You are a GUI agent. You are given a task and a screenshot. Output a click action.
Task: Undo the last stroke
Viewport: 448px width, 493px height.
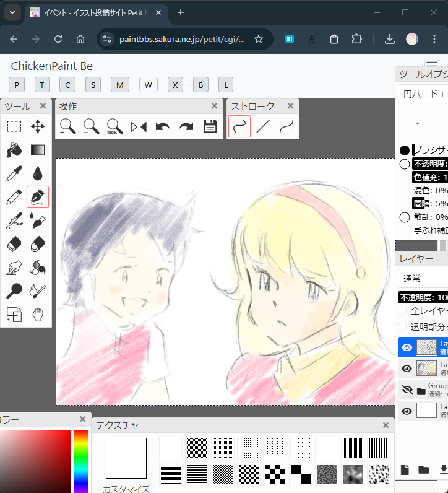(x=163, y=127)
